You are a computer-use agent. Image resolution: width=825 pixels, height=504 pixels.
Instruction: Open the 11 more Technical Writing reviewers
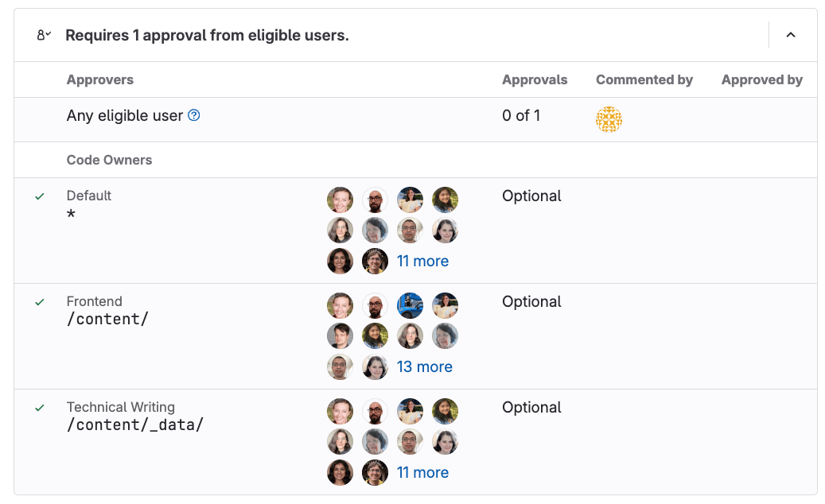tap(422, 472)
